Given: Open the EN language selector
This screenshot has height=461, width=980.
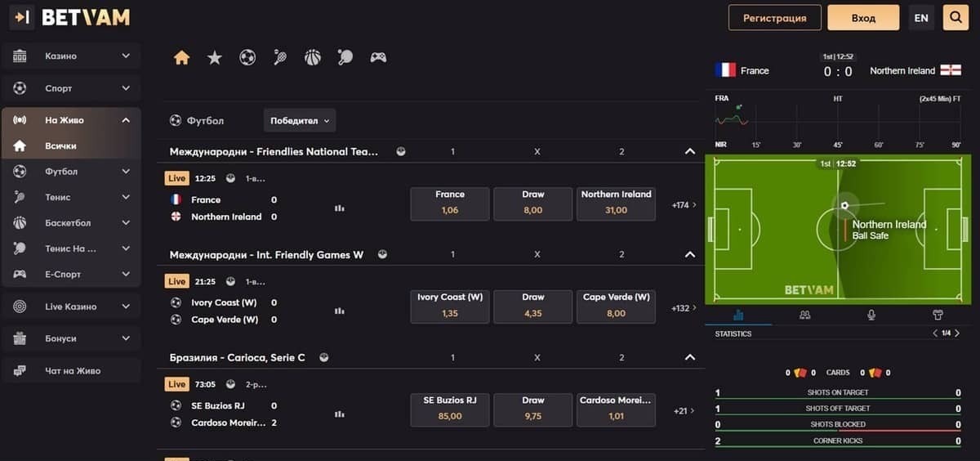Looking at the screenshot, I should pos(921,17).
